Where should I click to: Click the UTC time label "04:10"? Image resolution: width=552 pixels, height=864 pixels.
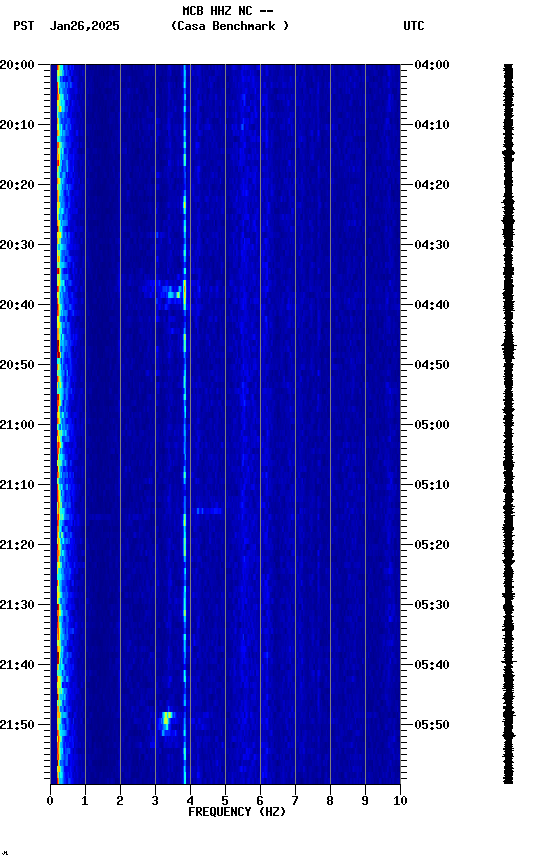(432, 125)
